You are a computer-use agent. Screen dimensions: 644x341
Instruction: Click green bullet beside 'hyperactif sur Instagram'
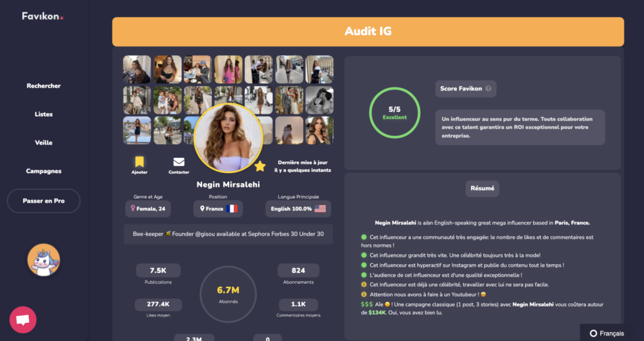coord(364,265)
